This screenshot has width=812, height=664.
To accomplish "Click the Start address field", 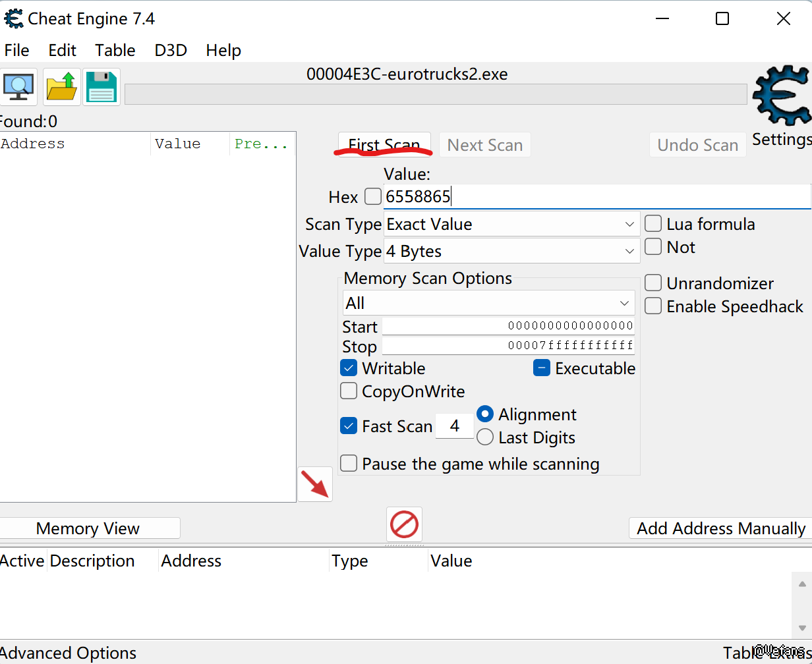I will click(508, 326).
